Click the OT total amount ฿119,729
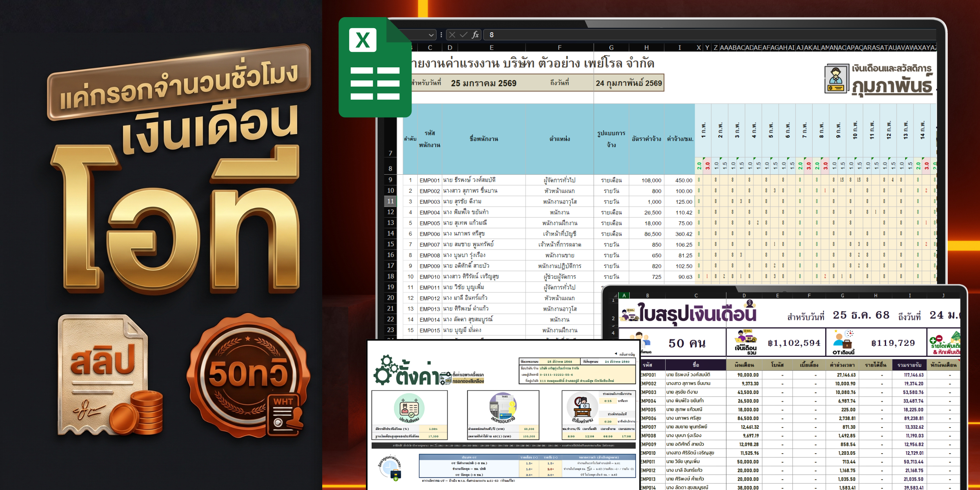 [x=893, y=343]
